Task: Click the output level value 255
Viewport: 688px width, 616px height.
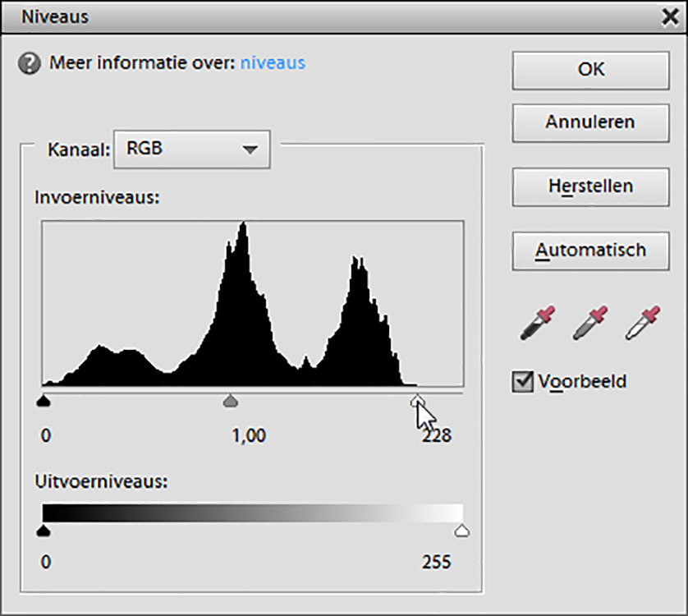Action: tap(436, 563)
